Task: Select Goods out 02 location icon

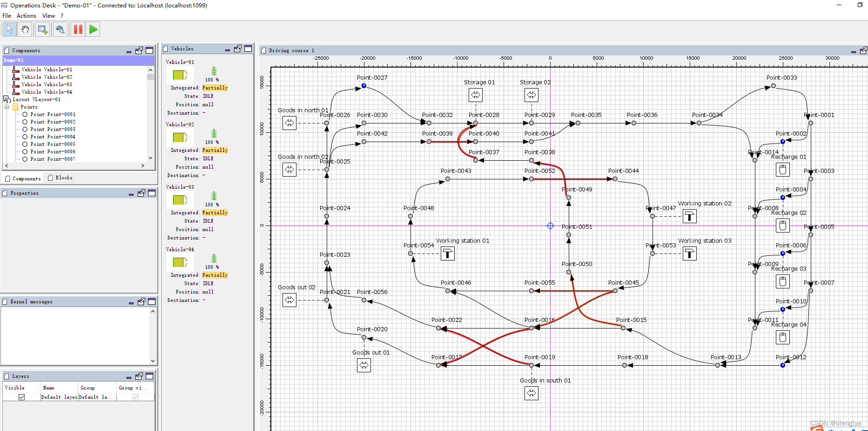Action: [x=289, y=300]
